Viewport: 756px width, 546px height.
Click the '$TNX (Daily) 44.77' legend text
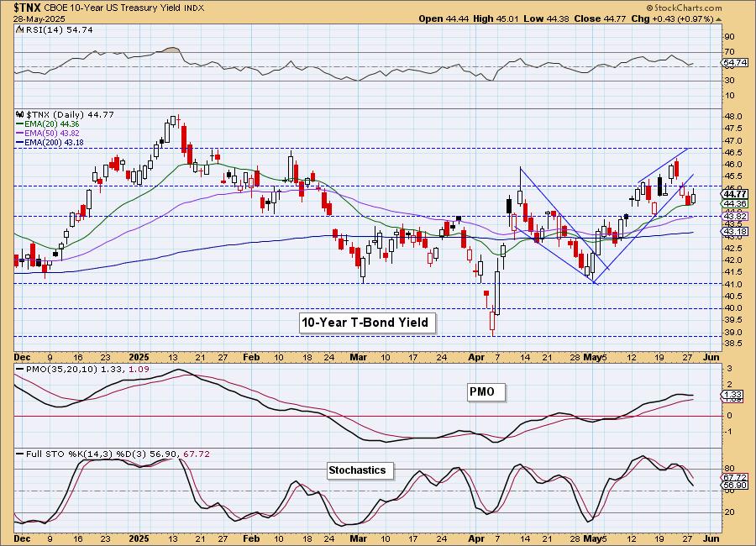[70, 115]
